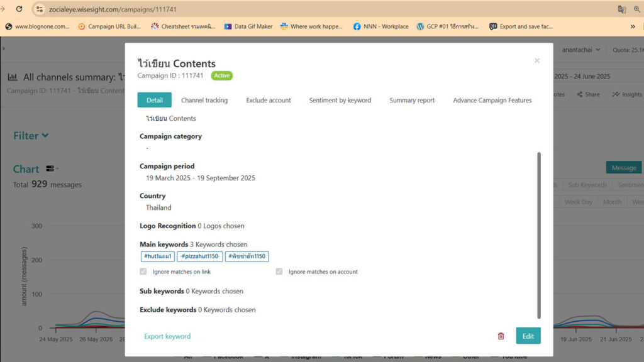This screenshot has width=644, height=362.
Task: Open NNN - Workplace bookmark
Action: click(380, 26)
